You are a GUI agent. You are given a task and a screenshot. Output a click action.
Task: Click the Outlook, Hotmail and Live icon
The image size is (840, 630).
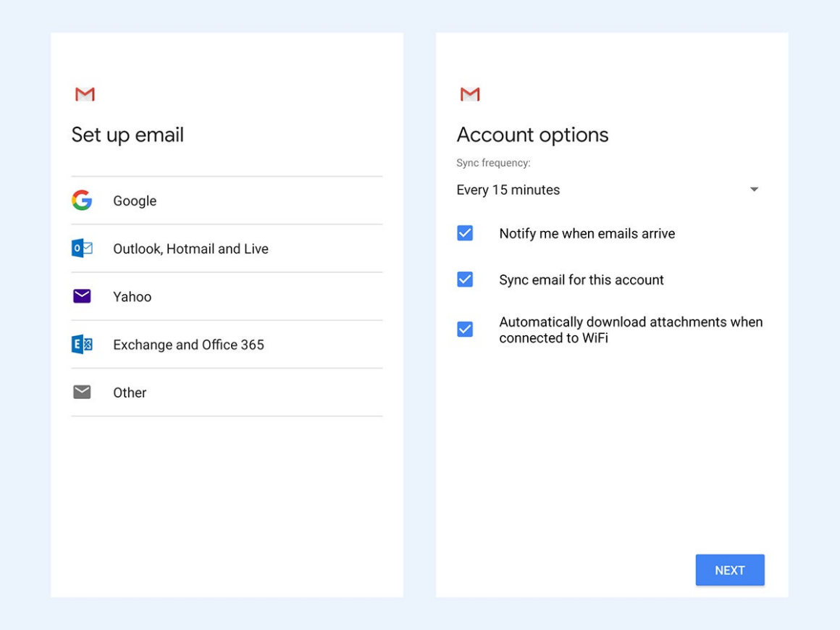point(83,248)
